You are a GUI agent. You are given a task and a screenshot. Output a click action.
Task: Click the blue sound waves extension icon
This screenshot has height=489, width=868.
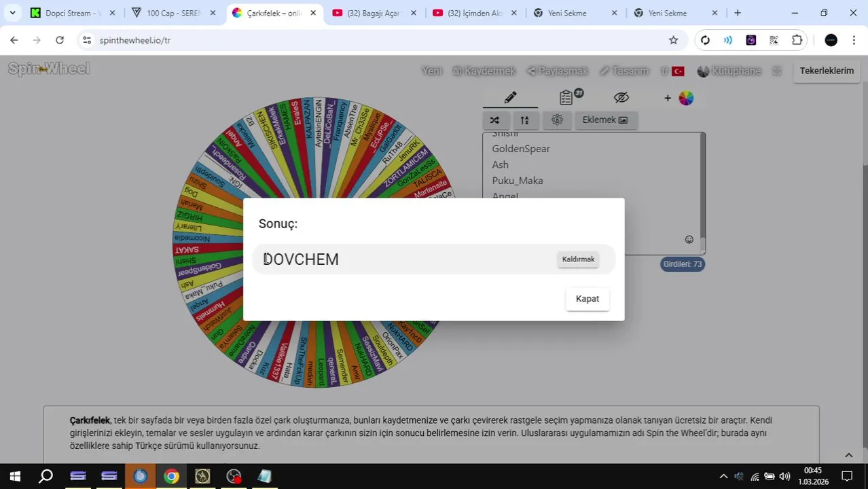[727, 40]
